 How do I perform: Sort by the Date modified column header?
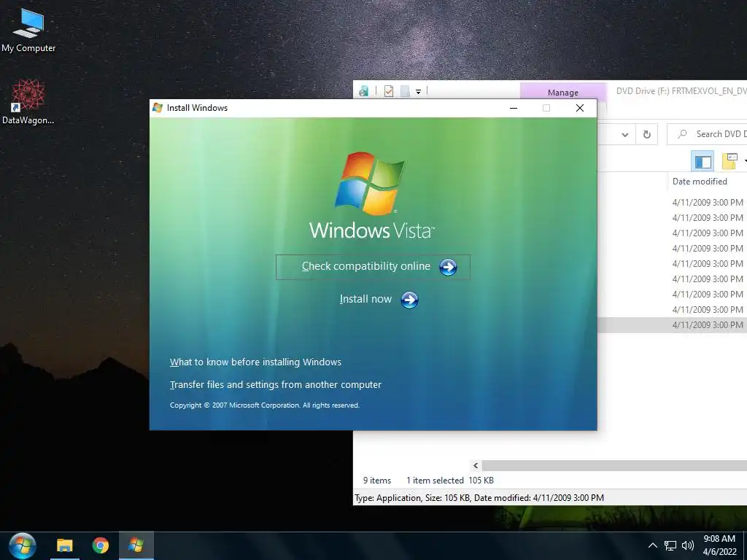coord(700,182)
